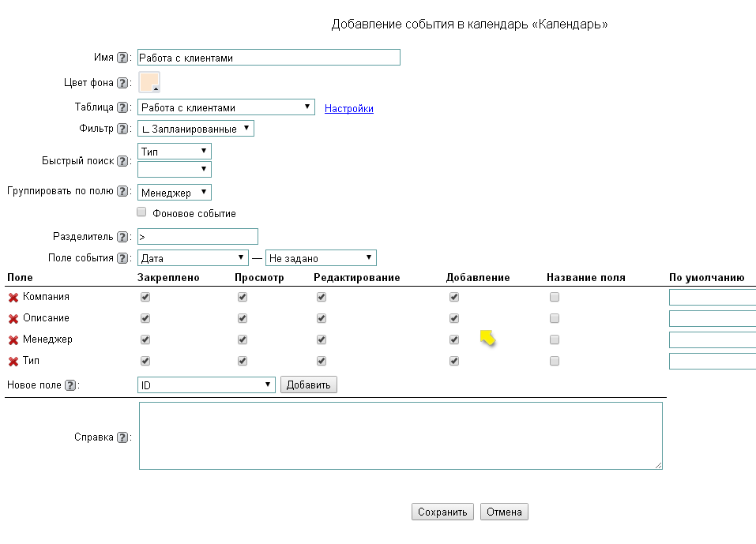Open help icon for Быстрый поиск
The image size is (756, 544).
[x=122, y=161]
